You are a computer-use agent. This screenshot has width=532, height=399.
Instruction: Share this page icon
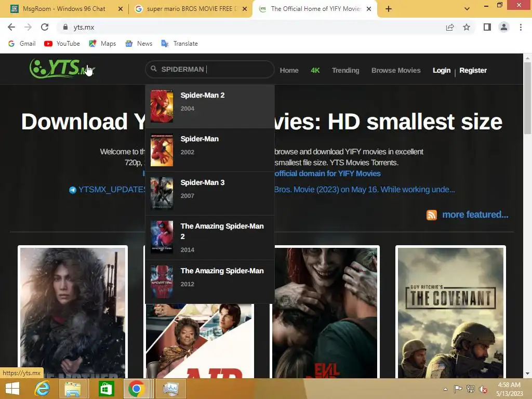pyautogui.click(x=450, y=27)
